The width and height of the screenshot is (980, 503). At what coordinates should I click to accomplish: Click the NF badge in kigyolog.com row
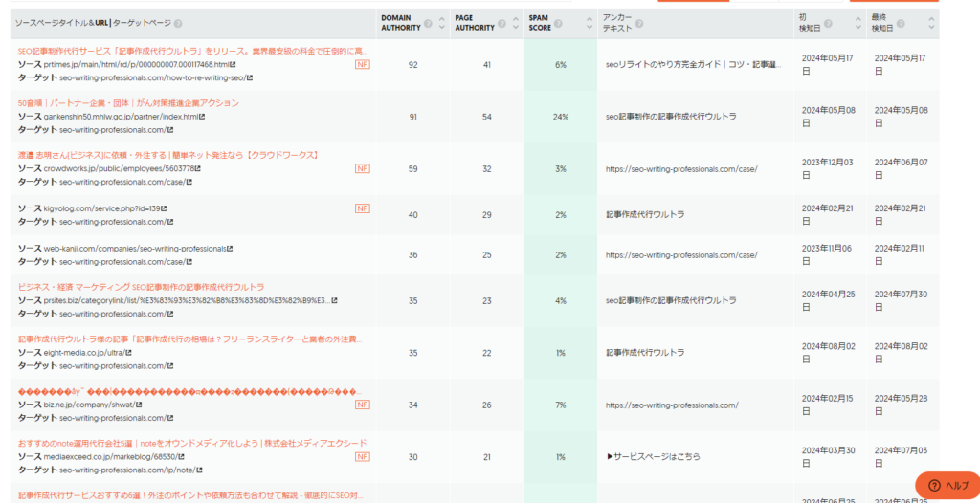pos(363,208)
